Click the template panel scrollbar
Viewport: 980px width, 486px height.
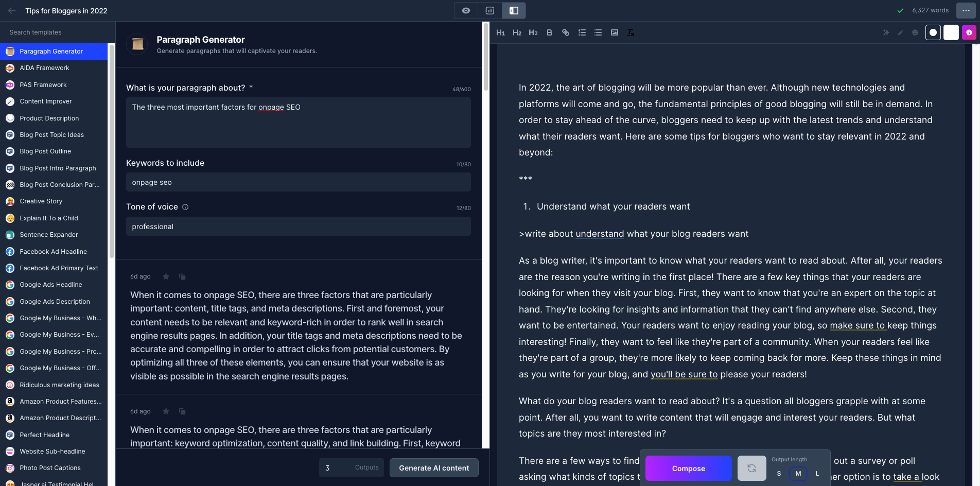486,57
